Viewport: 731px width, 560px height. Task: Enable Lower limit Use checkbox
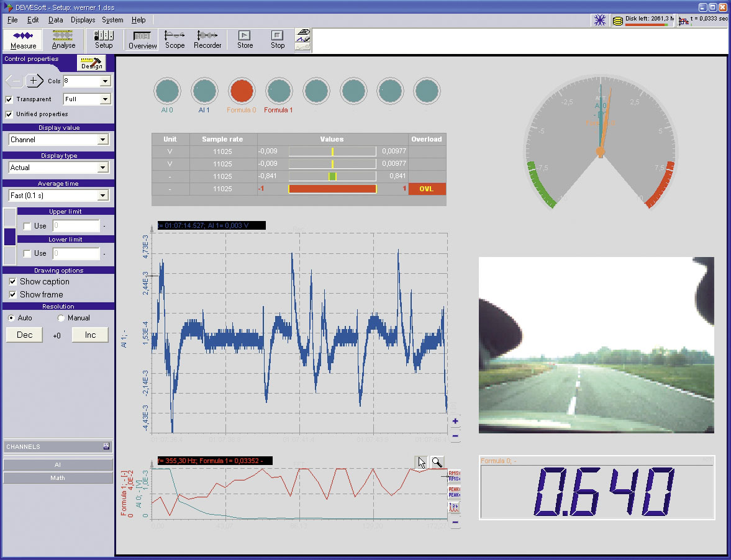(27, 253)
